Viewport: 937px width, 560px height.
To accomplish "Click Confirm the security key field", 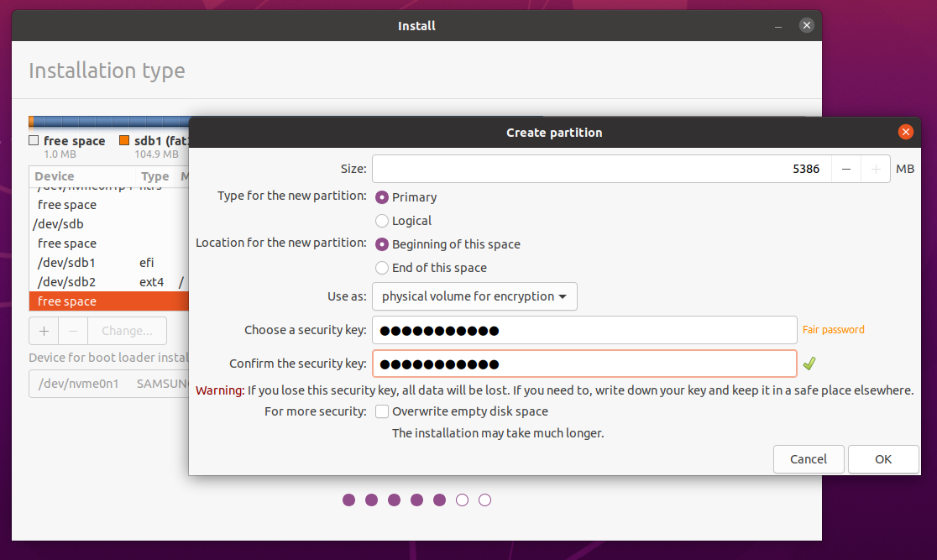I will click(x=584, y=364).
